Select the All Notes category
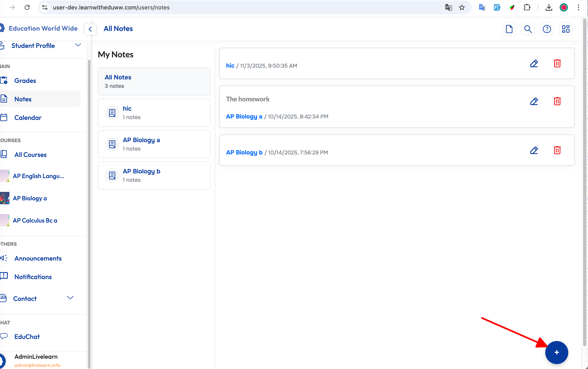 (x=154, y=81)
